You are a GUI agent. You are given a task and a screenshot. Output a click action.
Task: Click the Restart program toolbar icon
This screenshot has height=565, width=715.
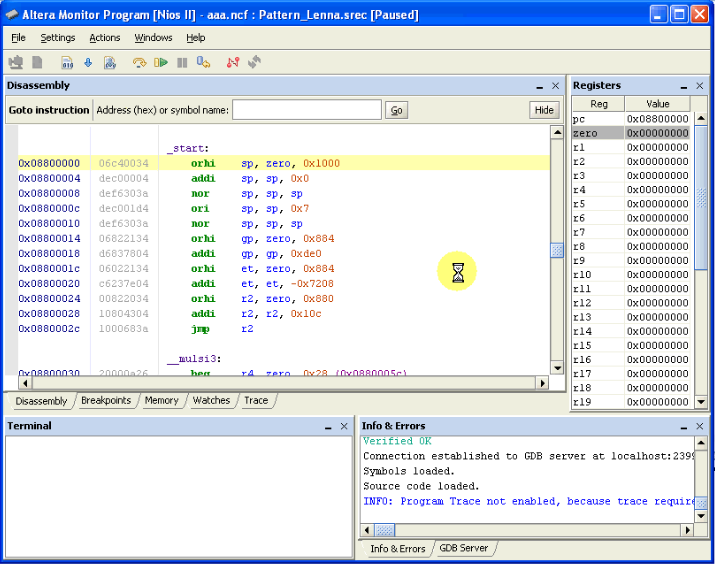tap(203, 62)
